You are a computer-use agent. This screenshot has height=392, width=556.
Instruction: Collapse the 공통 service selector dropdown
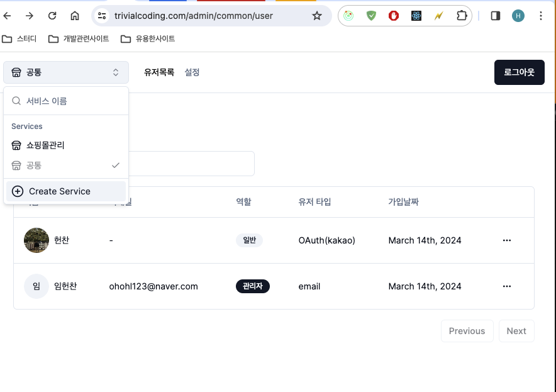(66, 72)
